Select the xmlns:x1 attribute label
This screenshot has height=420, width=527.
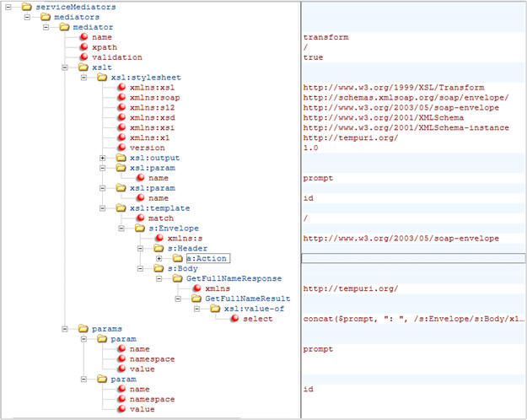click(149, 137)
